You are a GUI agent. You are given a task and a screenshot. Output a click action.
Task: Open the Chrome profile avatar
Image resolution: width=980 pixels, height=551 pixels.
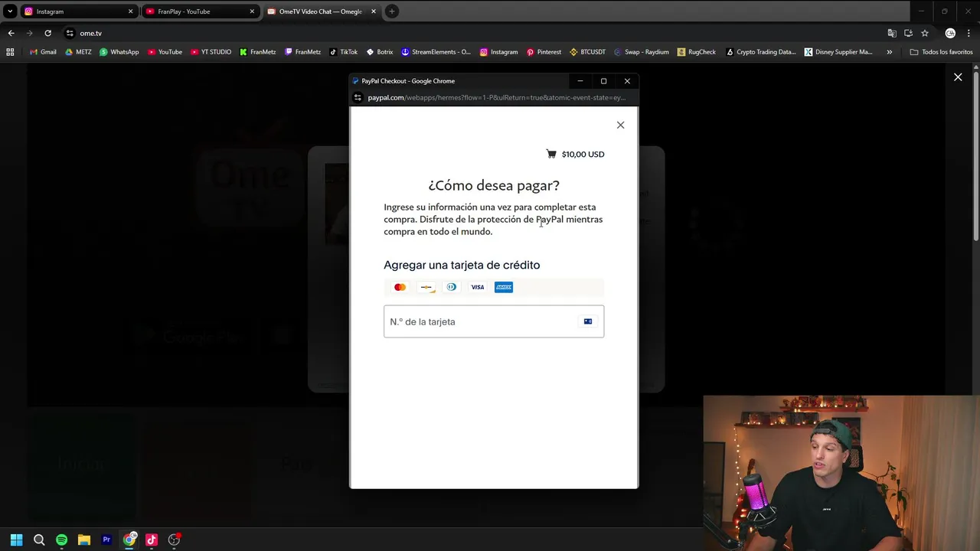(950, 33)
